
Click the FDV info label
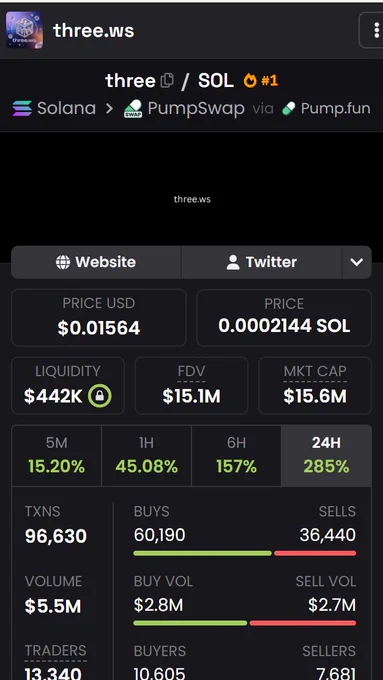(x=191, y=372)
